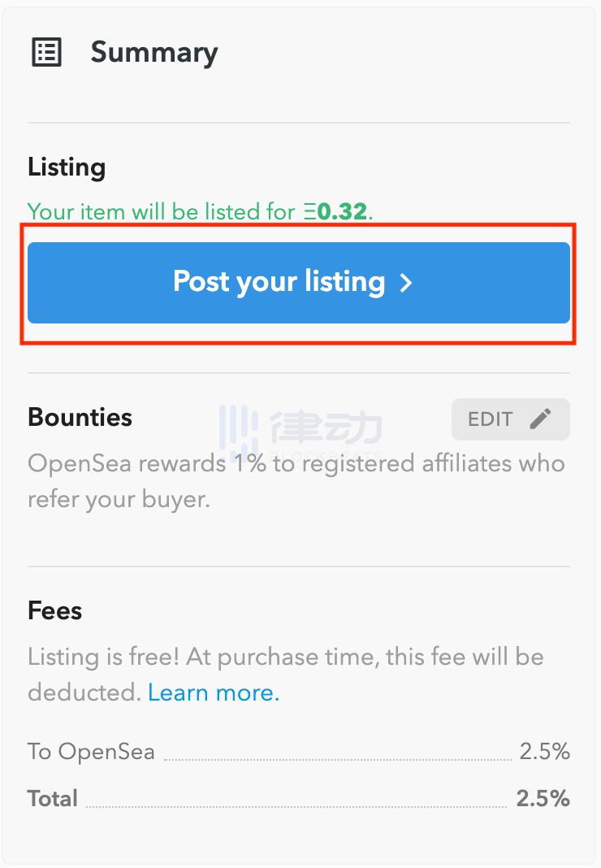The width and height of the screenshot is (601, 868).
Task: Post your listing
Action: (299, 282)
